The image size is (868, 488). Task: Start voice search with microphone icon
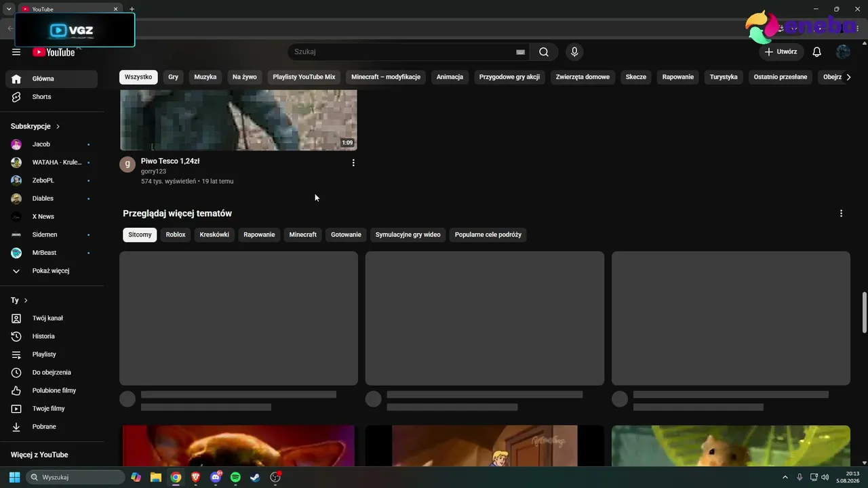pyautogui.click(x=574, y=52)
